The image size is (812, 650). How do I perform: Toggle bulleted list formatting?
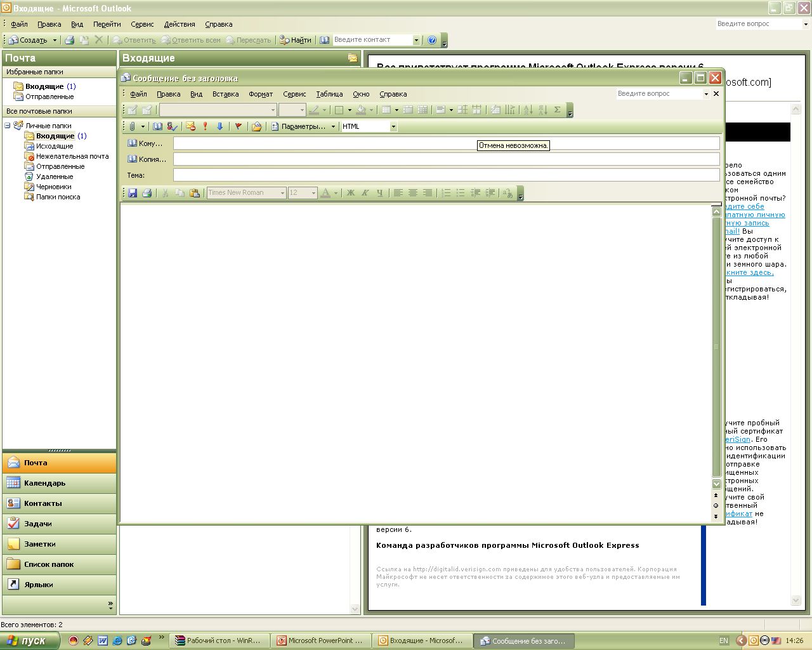[460, 193]
